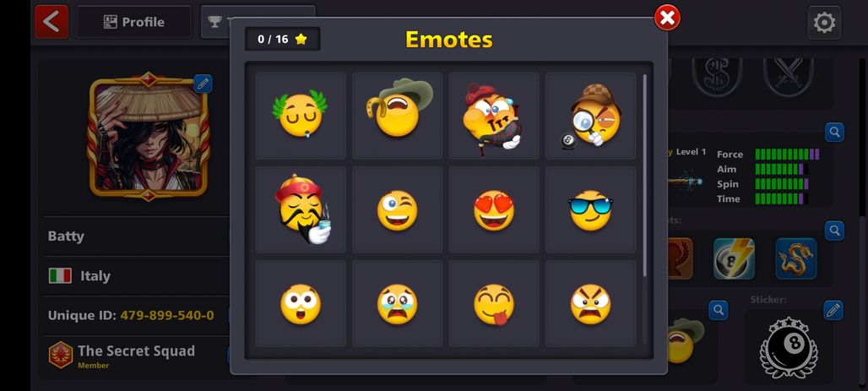The height and width of the screenshot is (391, 868).
Task: Choose the surprised wide-eyed emote
Action: pyautogui.click(x=301, y=303)
